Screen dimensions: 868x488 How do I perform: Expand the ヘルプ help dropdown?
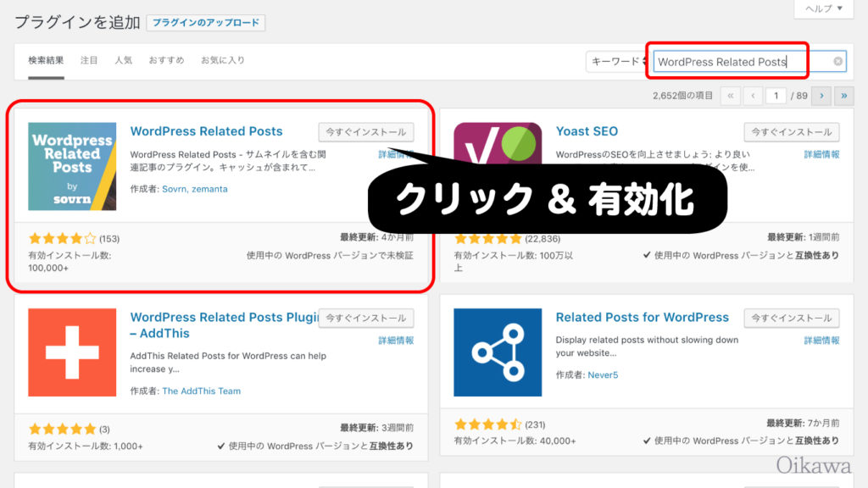(823, 8)
